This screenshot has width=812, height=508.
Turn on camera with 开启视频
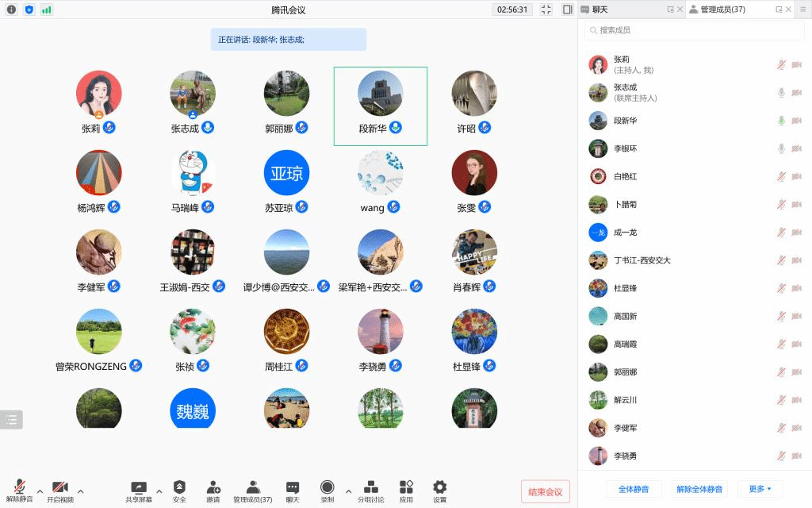(59, 488)
